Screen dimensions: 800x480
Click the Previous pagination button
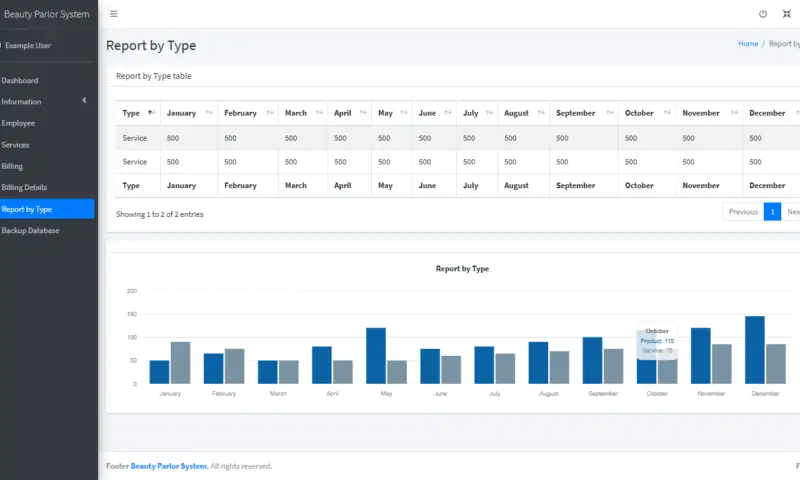pyautogui.click(x=742, y=212)
